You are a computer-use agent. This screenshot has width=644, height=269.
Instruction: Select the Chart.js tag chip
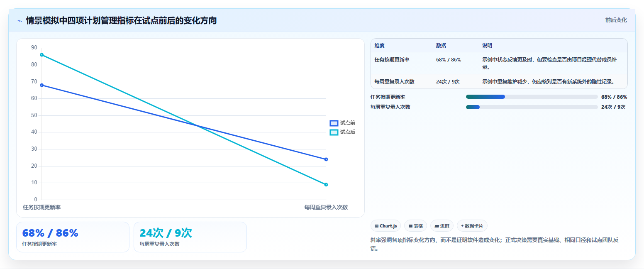coord(385,226)
